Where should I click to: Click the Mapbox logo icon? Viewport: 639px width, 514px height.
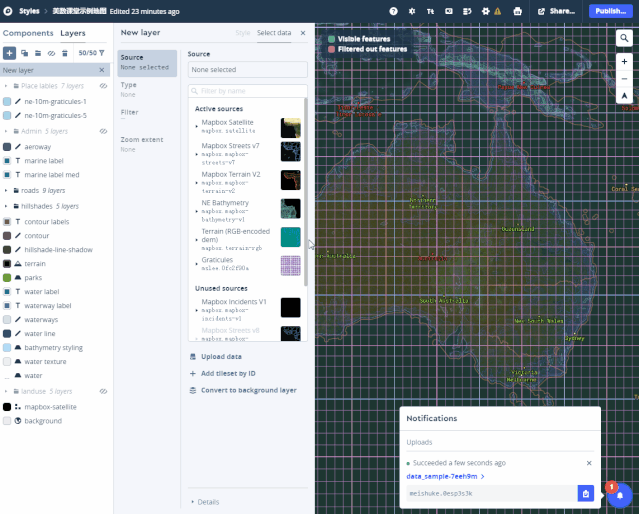pyautogui.click(x=8, y=11)
